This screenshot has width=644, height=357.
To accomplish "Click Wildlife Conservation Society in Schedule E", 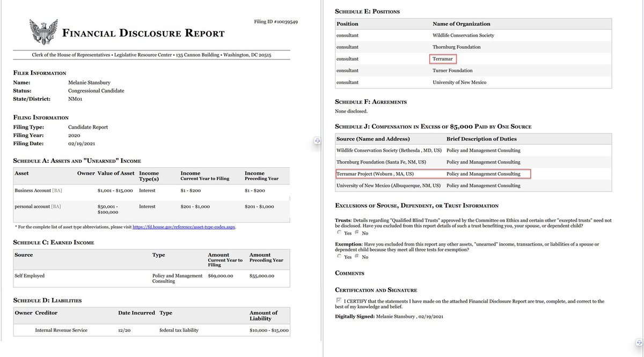I will coord(463,35).
